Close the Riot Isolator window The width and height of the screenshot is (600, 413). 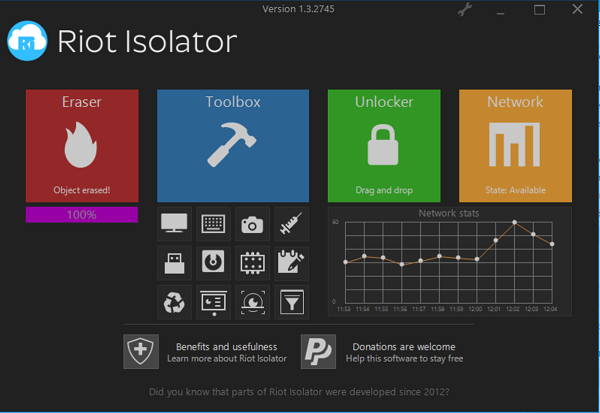coord(577,9)
